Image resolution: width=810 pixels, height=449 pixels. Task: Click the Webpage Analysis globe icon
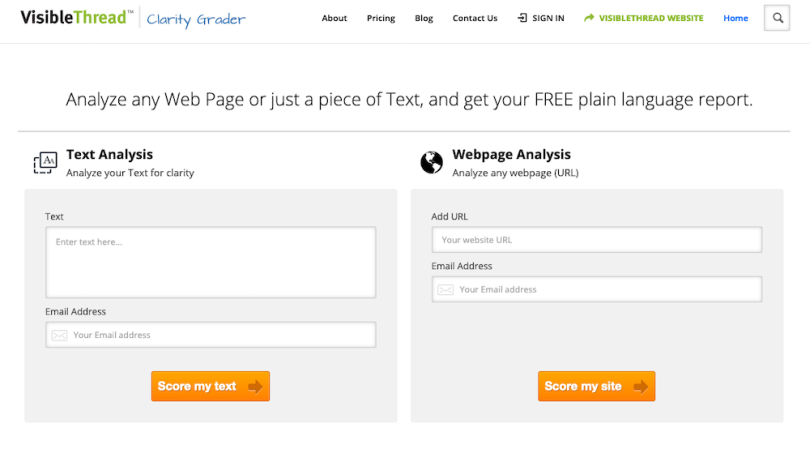[x=432, y=162]
